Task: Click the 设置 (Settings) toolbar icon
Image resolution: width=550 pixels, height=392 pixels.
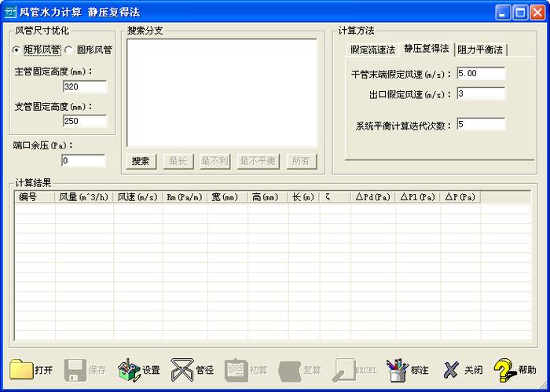Action: (129, 369)
